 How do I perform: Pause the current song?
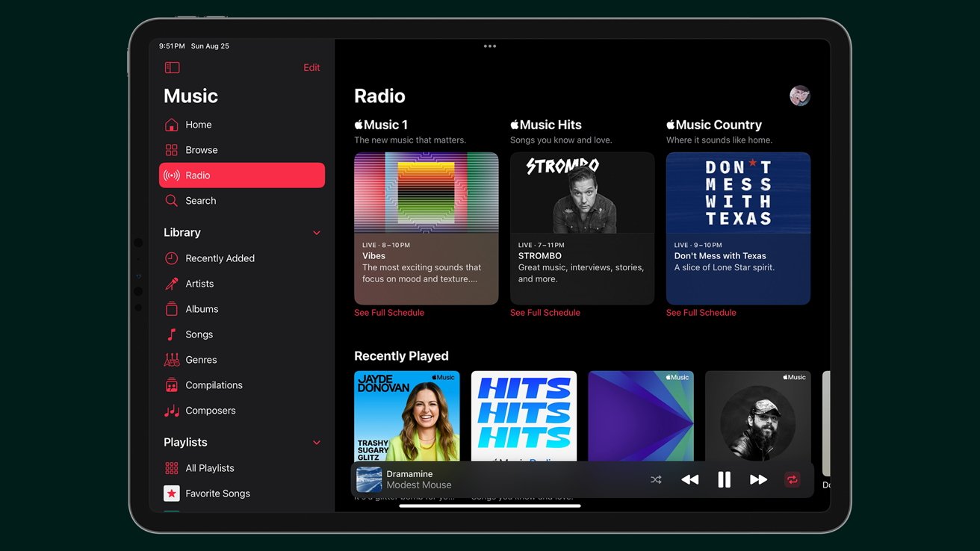[724, 480]
